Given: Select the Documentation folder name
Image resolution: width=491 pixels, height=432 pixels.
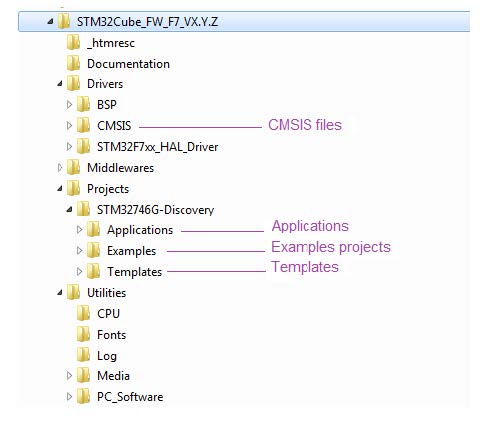Looking at the screenshot, I should tap(128, 64).
